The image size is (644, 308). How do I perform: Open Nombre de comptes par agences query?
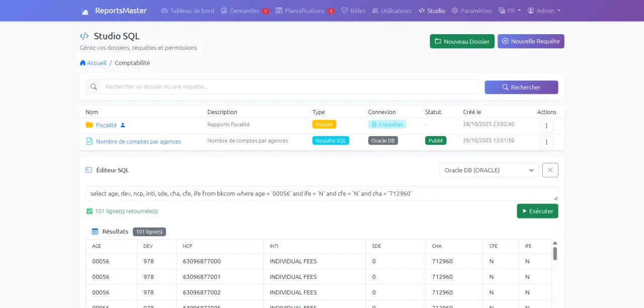point(138,142)
